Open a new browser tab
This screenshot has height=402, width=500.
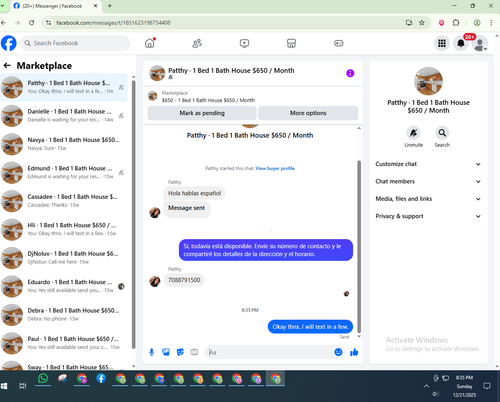(110, 6)
